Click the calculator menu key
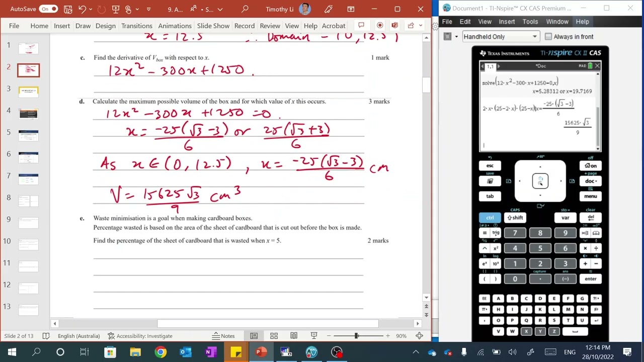 591,196
